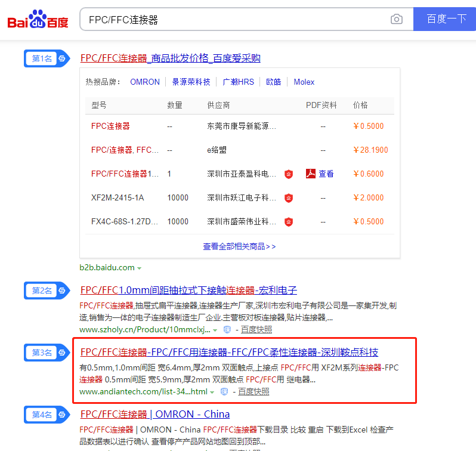
Task: Click the 第1名 rank badge icon
Action: click(47, 58)
